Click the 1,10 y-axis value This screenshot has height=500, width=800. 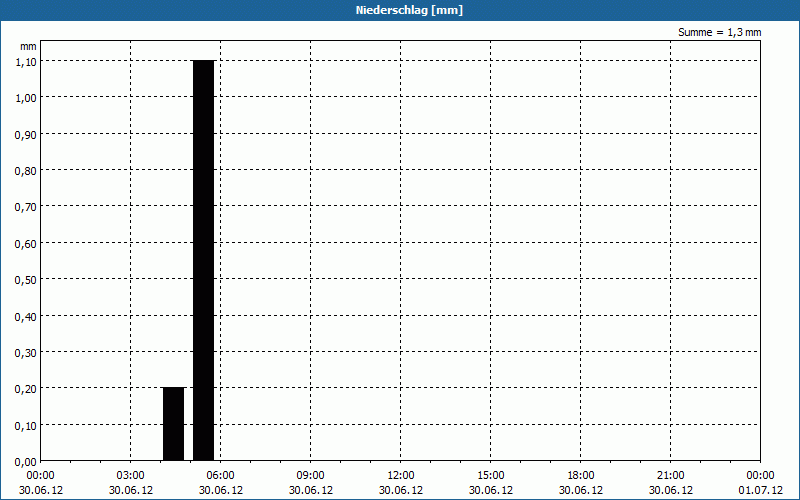pyautogui.click(x=26, y=62)
